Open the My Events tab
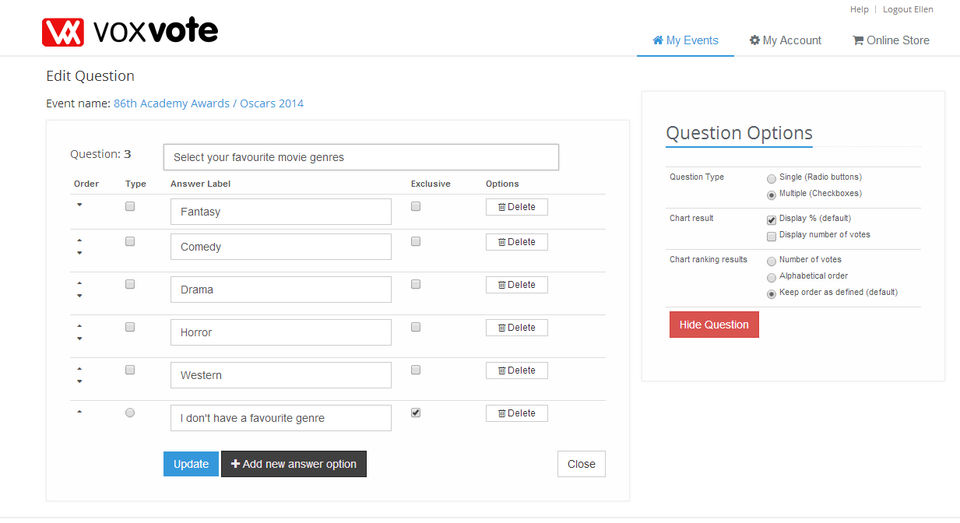Screen dimensions: 960x523 [x=685, y=40]
